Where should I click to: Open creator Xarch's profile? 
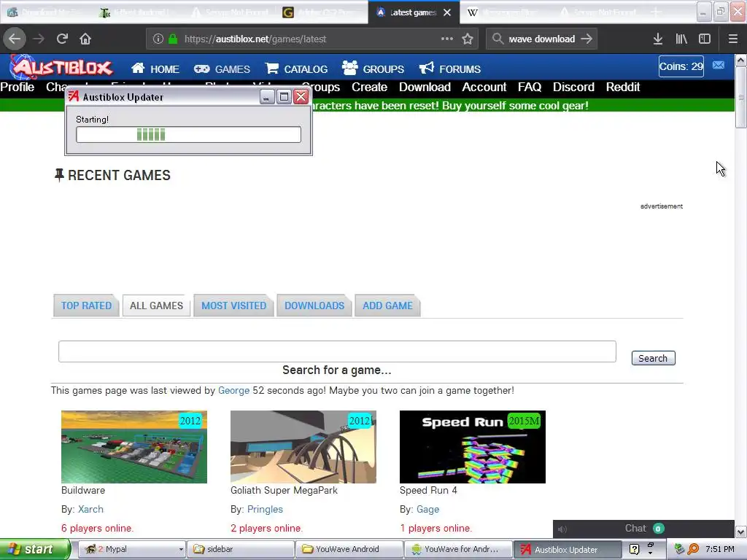(90, 509)
